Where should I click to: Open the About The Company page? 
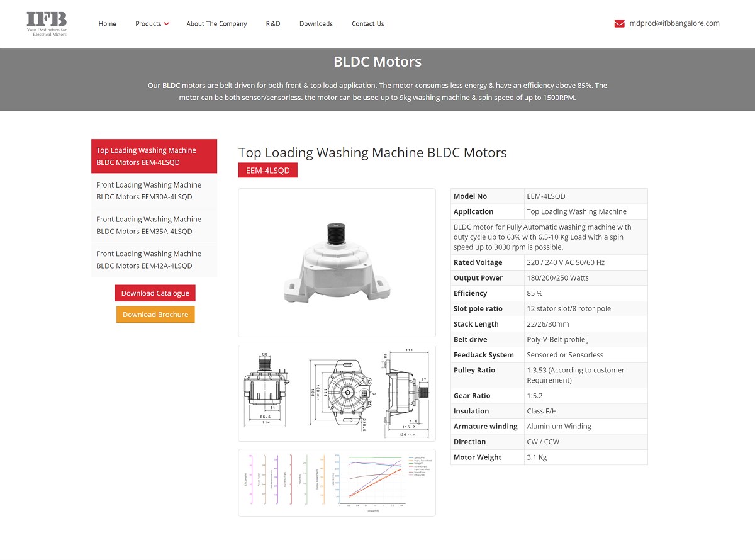[x=216, y=23]
